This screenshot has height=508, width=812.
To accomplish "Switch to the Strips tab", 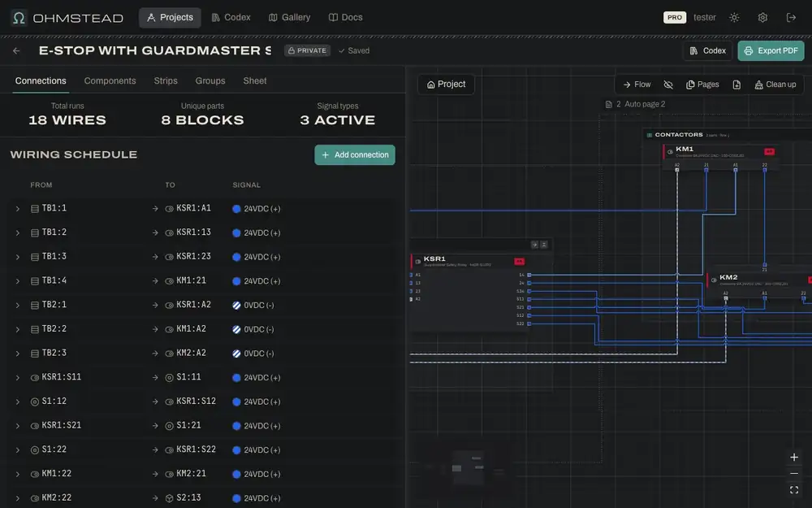I will (x=166, y=80).
